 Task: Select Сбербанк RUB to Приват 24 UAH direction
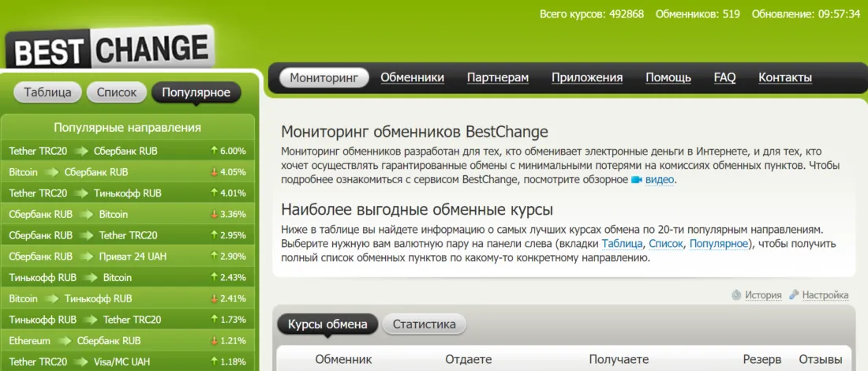pyautogui.click(x=128, y=257)
